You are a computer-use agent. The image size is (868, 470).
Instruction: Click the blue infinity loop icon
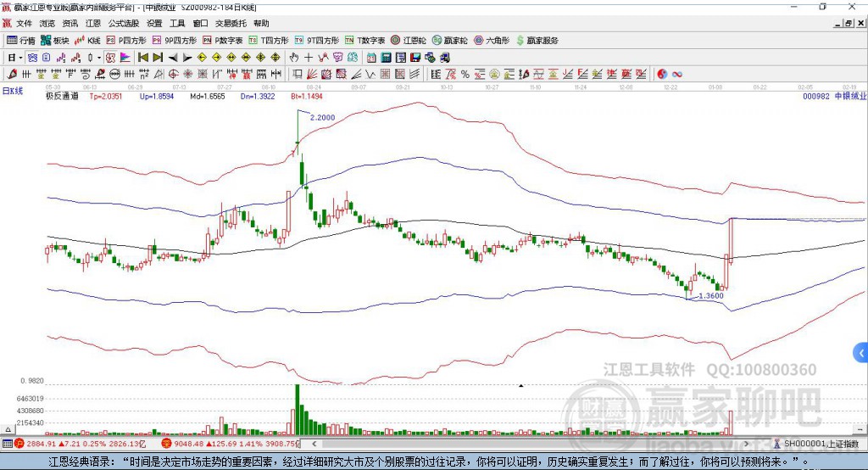pos(677,74)
